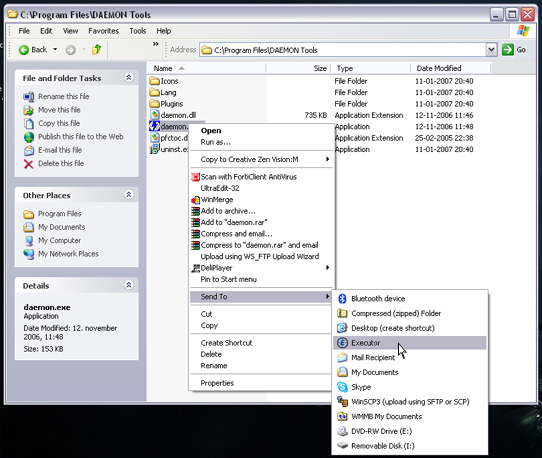Image resolution: width=542 pixels, height=458 pixels.
Task: Expand the toolbar overflow chevron
Action: click(x=156, y=44)
